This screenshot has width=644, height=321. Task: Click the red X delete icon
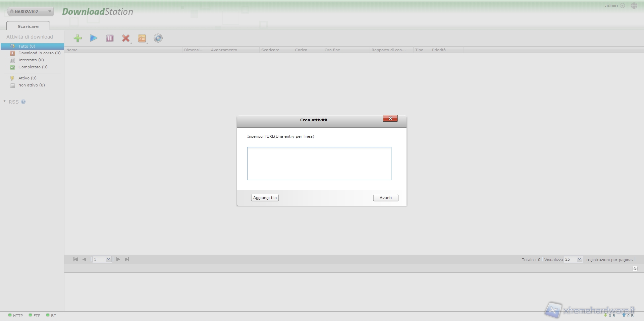[x=126, y=38]
